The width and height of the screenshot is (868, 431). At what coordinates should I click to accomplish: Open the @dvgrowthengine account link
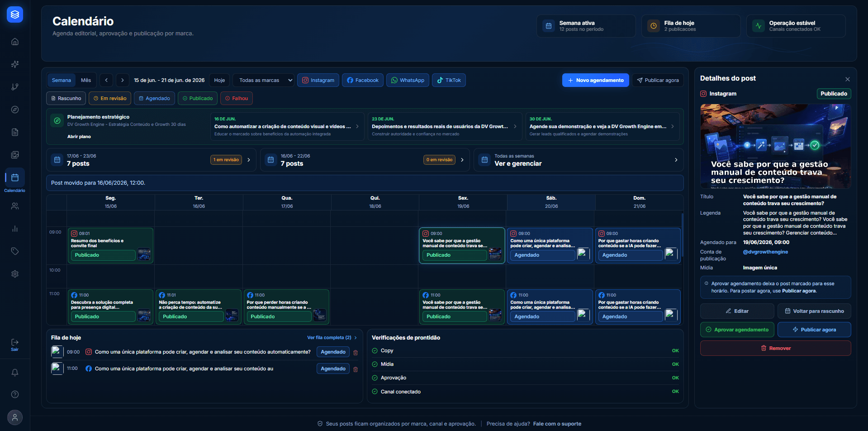click(x=765, y=252)
